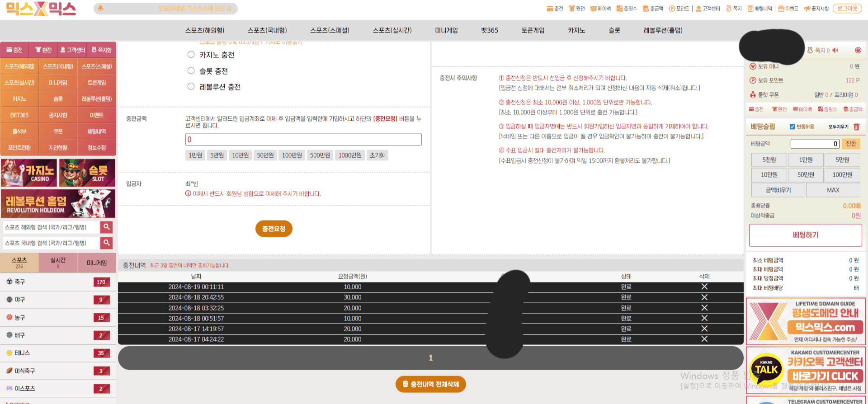The image size is (868, 404).
Task: Delete the 2024-08-17 04:24:22 charge record
Action: coord(704,339)
